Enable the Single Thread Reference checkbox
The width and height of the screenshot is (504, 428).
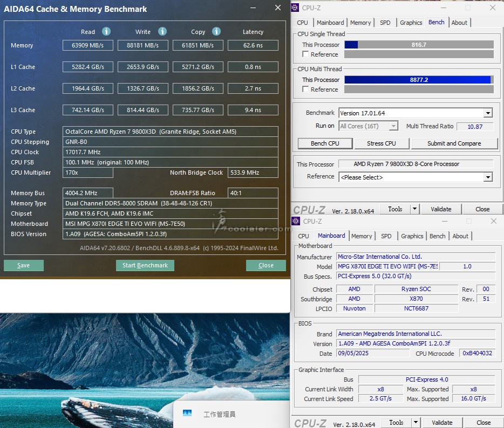pyautogui.click(x=306, y=54)
